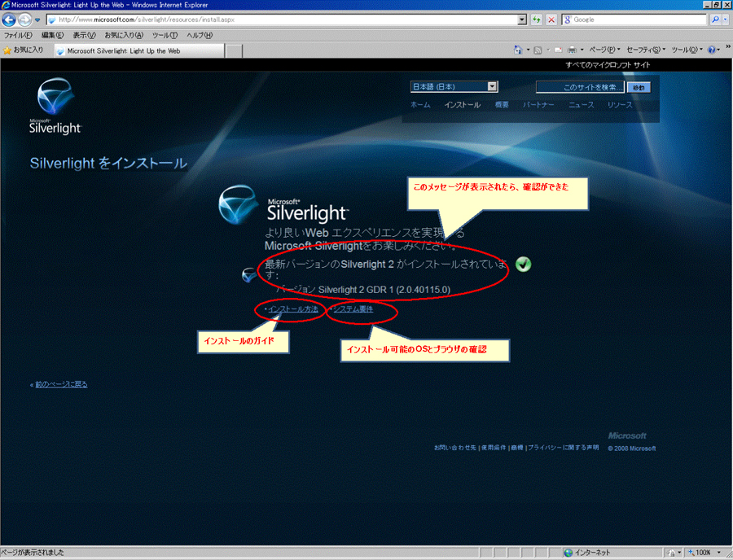Image resolution: width=733 pixels, height=560 pixels.
Task: Click the protected mode icon in status bar
Action: tap(672, 553)
